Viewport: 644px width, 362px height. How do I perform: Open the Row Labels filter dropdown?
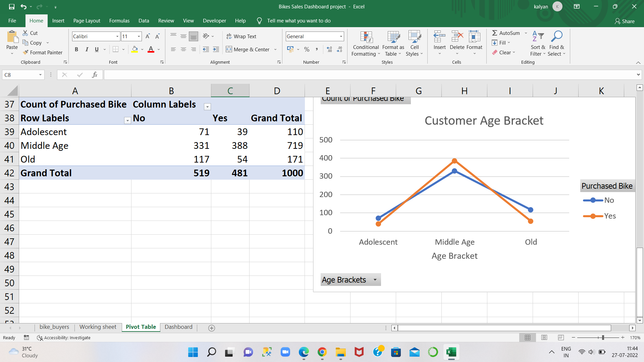pos(127,120)
